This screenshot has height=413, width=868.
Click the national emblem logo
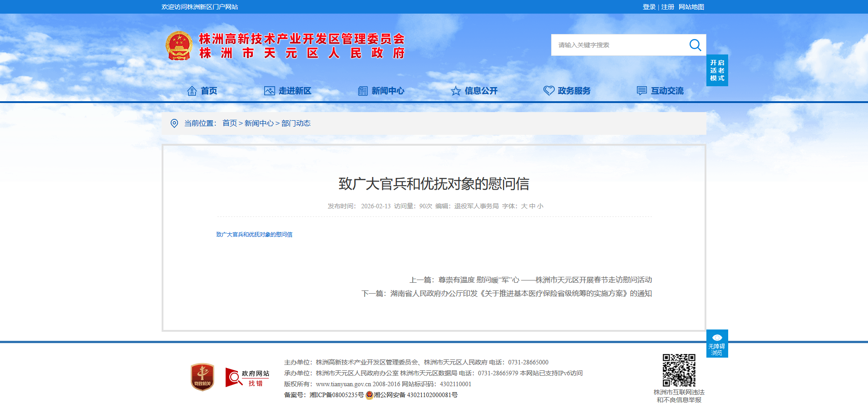179,46
